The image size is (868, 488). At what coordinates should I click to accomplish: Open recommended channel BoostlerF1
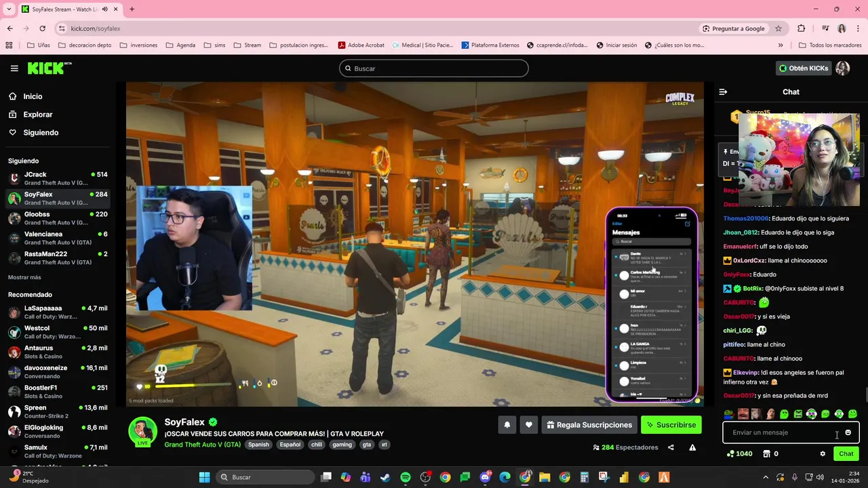[57, 392]
